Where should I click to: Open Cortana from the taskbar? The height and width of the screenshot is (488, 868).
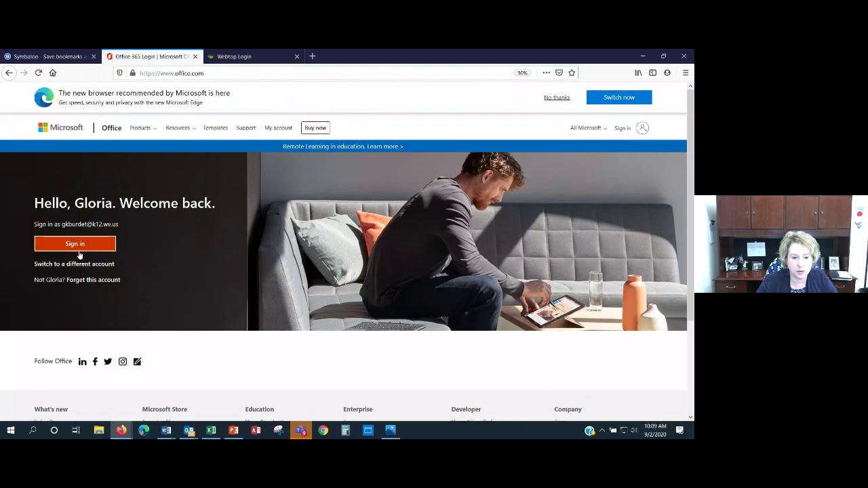click(54, 430)
